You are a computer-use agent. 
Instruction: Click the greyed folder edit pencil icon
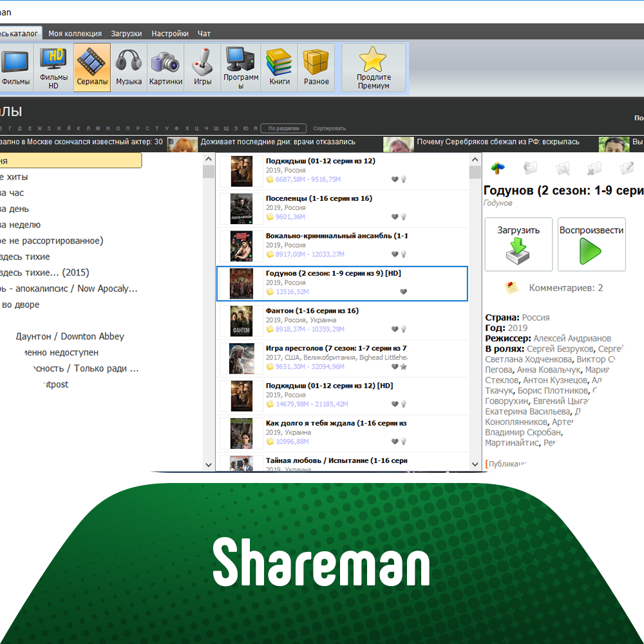[x=627, y=167]
